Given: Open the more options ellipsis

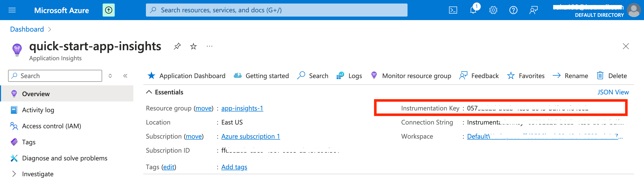Looking at the screenshot, I should point(209,46).
